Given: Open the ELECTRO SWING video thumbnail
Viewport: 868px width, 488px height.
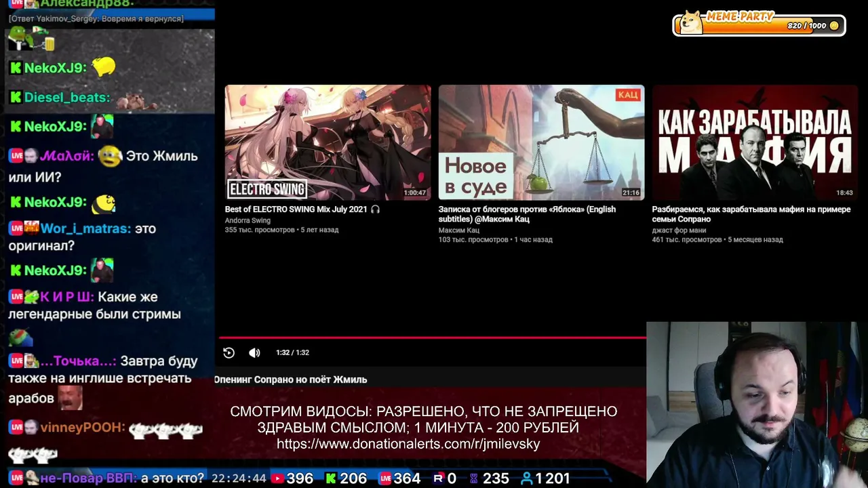Looking at the screenshot, I should point(328,142).
